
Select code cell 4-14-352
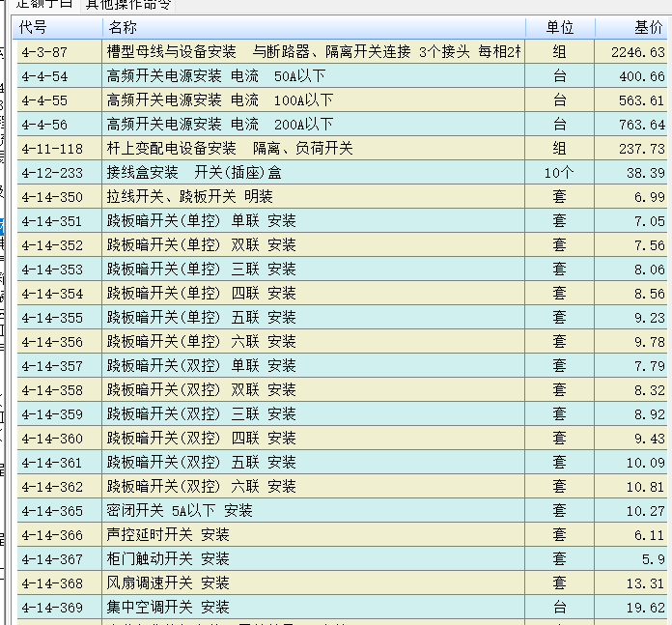[x=60, y=245]
